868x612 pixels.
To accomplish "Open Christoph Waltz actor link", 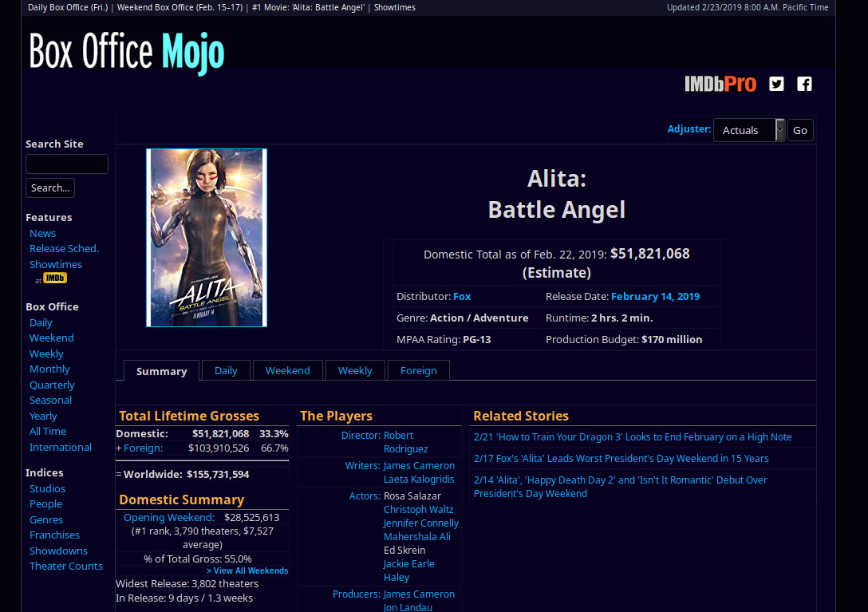I will 419,510.
